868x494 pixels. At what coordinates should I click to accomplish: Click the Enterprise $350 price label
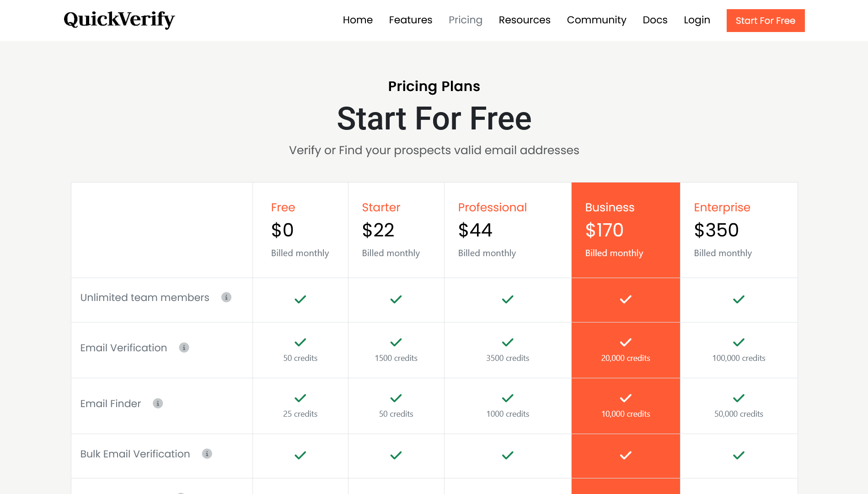[x=716, y=230]
